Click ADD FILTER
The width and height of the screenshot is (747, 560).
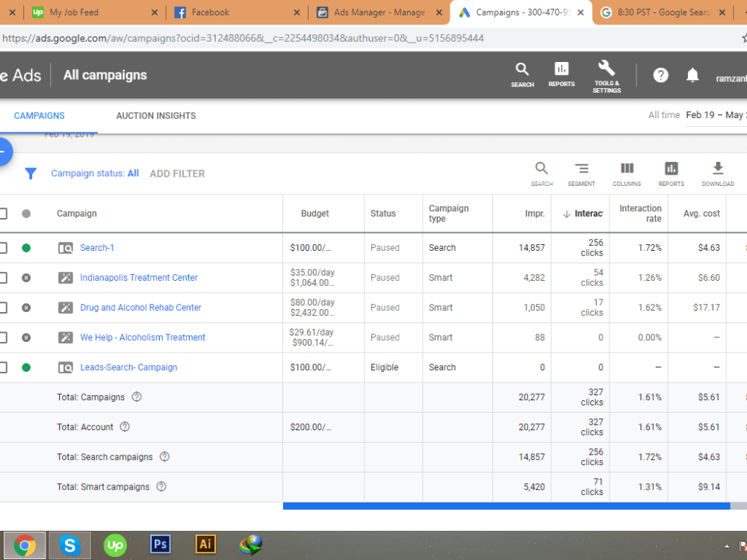coord(177,174)
